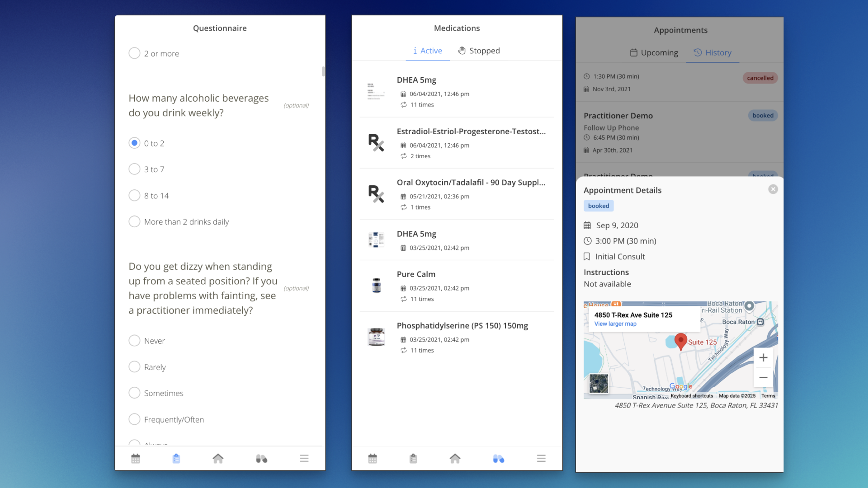Tap the home icon in bottom navigation
The height and width of the screenshot is (488, 868).
click(218, 458)
